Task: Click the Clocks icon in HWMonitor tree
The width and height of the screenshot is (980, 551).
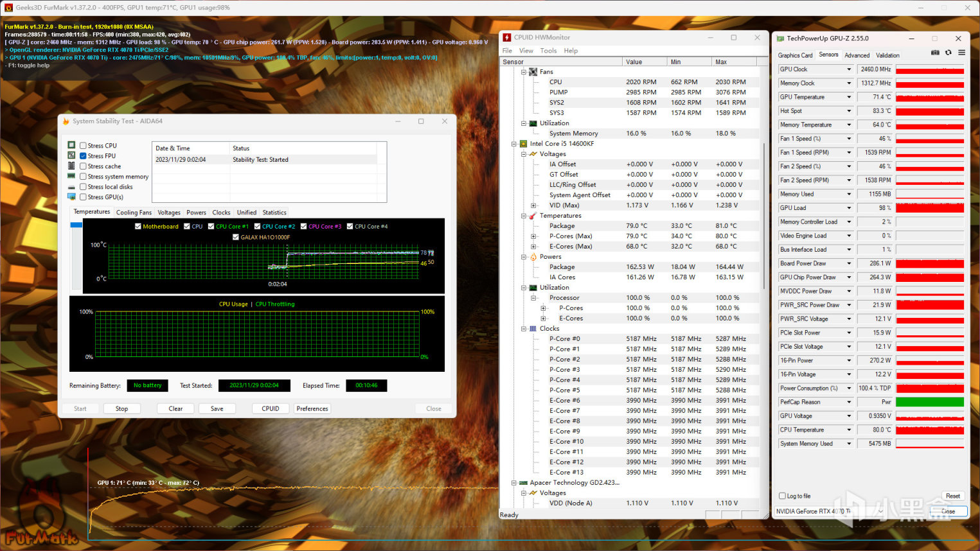Action: click(533, 329)
